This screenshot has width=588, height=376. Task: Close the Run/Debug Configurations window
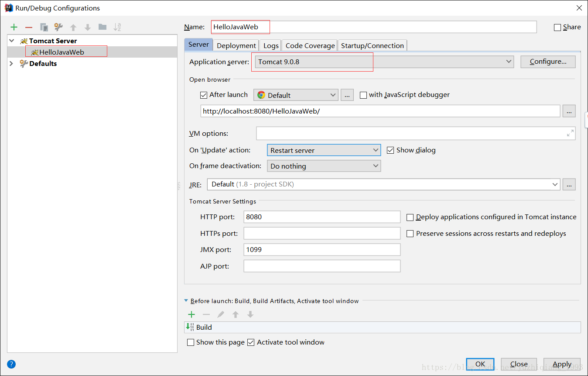click(579, 8)
